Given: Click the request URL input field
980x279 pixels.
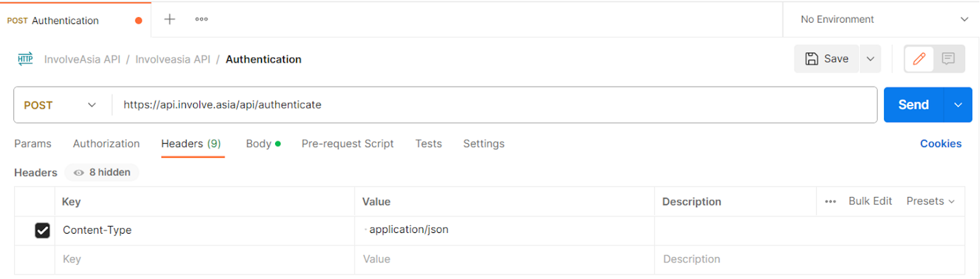Looking at the screenshot, I should (490, 105).
